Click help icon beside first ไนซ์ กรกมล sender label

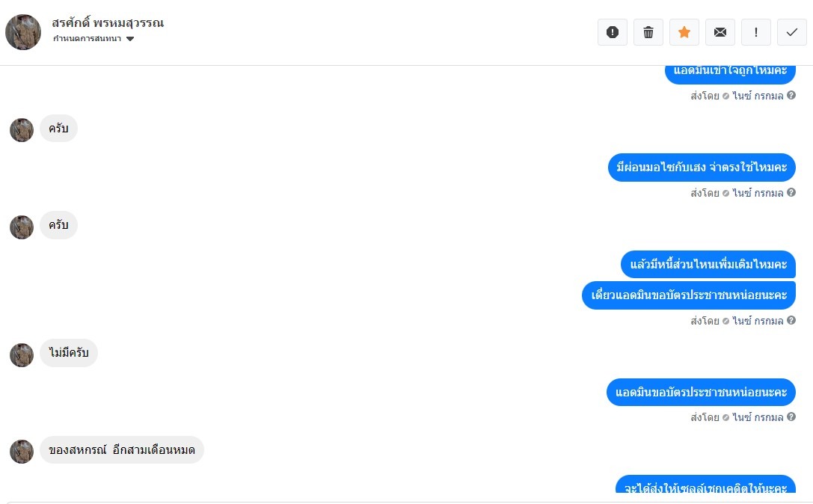791,96
